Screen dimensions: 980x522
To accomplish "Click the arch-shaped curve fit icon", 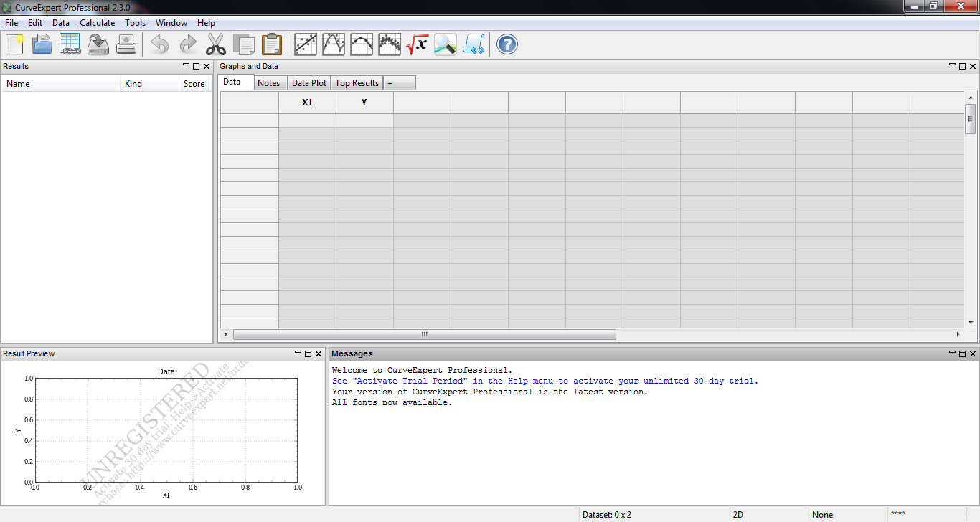I will [362, 44].
